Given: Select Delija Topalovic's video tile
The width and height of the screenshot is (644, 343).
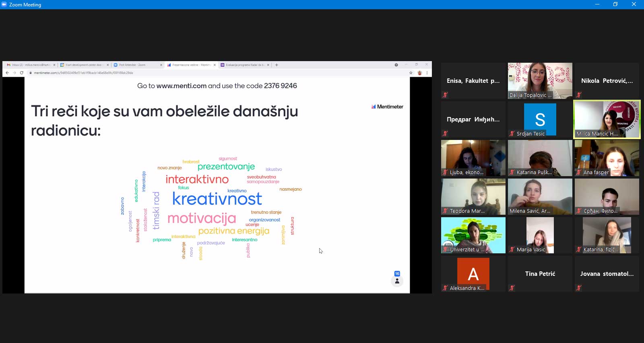Looking at the screenshot, I should [540, 80].
